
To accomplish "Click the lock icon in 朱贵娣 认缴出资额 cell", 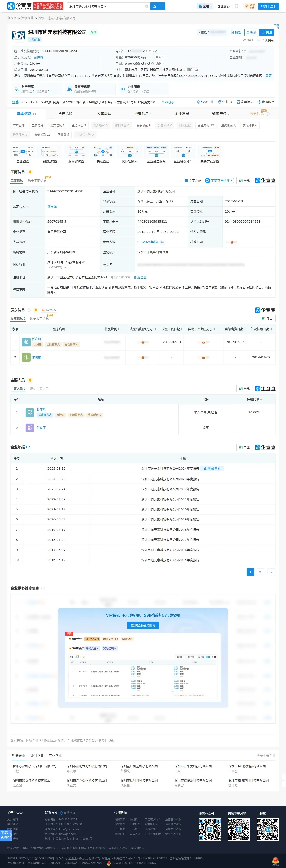I will [143, 357].
